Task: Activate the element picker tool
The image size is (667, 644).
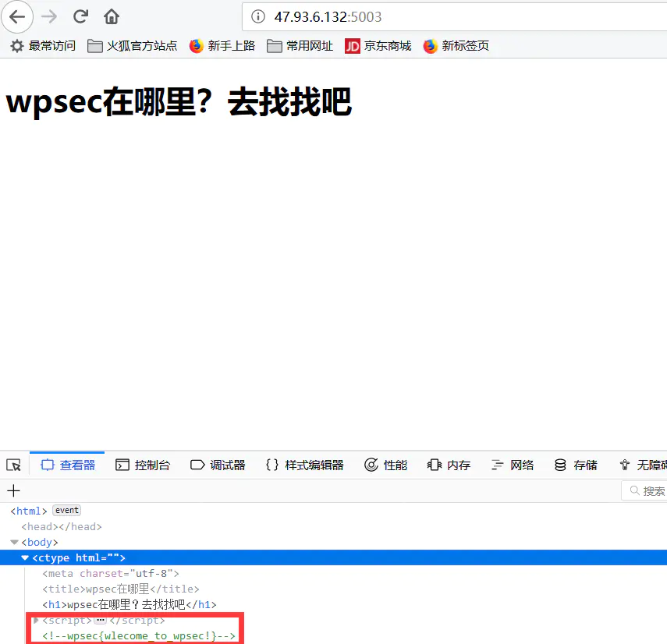Action: [x=13, y=465]
